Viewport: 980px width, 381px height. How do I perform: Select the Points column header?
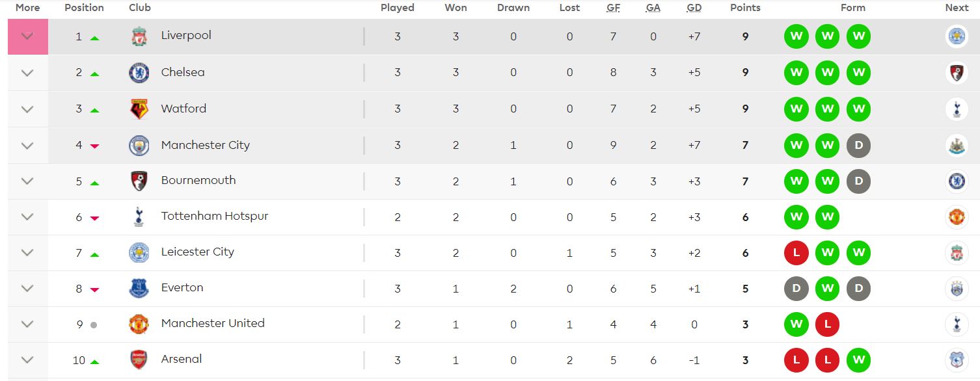[745, 8]
